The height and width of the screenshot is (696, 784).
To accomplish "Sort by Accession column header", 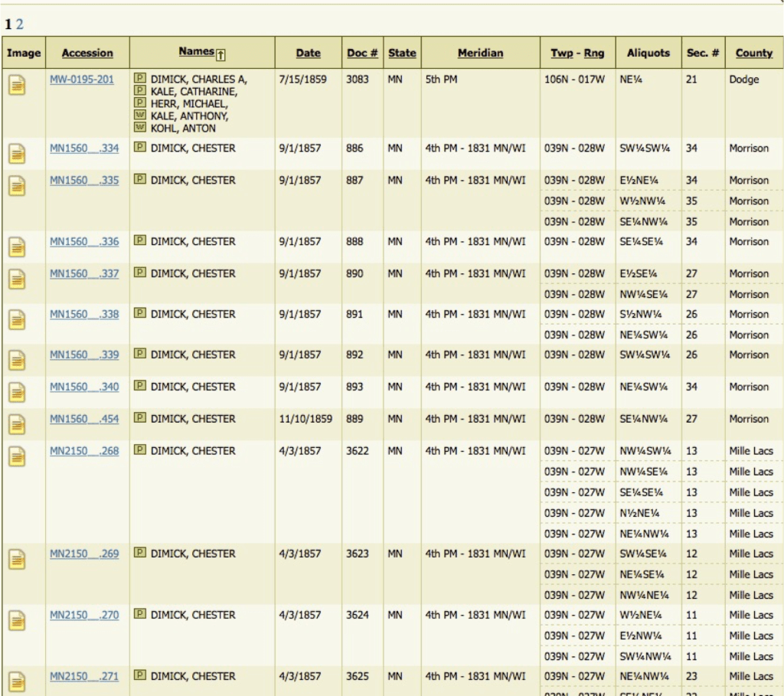I will [x=87, y=53].
